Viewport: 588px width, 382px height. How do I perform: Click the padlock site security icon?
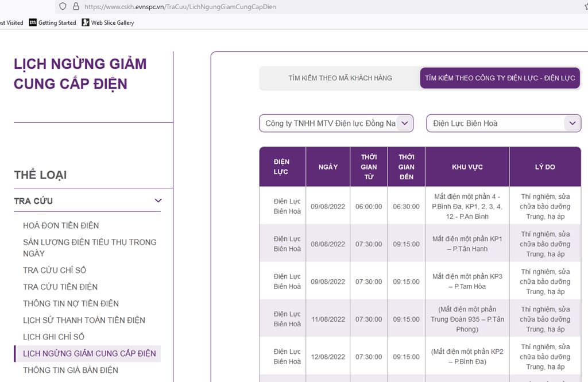pos(76,6)
